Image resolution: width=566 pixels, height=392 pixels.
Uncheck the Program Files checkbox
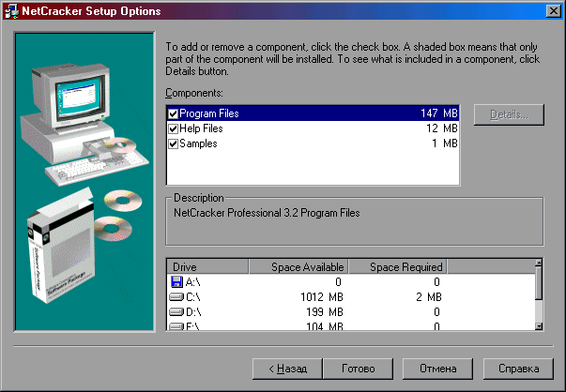point(174,113)
